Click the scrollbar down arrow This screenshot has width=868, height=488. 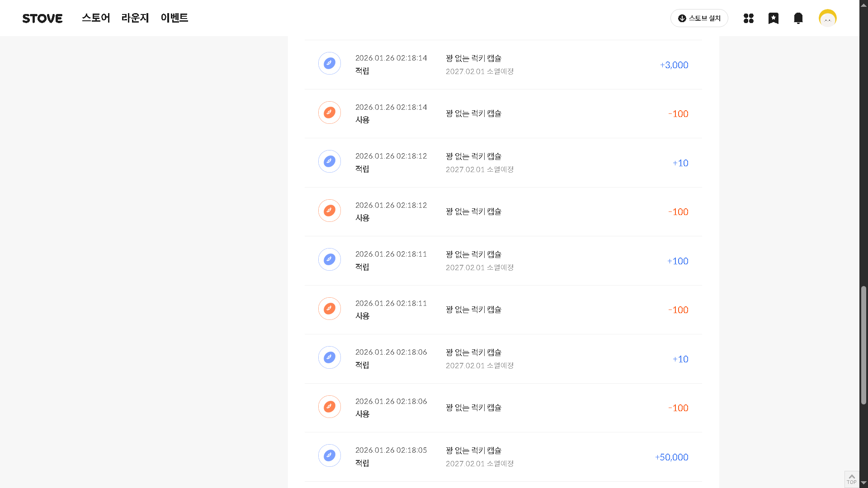pyautogui.click(x=863, y=483)
